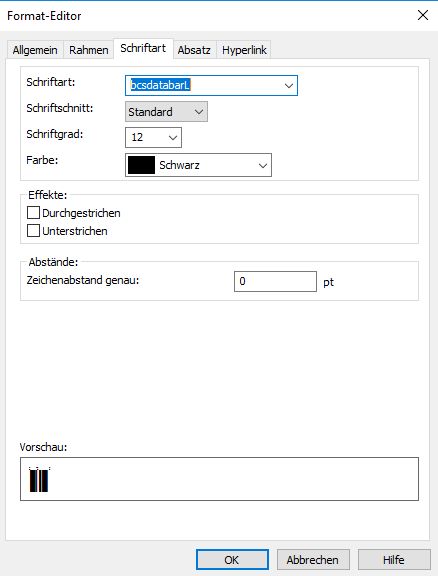This screenshot has height=576, width=438.
Task: Tick the Unterstrichen checkbox
Action: tap(33, 231)
